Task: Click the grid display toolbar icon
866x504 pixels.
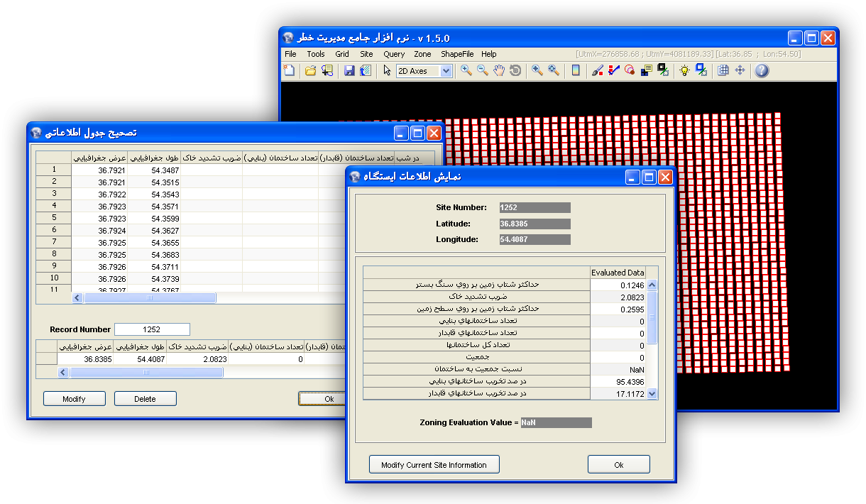Action: tap(723, 70)
